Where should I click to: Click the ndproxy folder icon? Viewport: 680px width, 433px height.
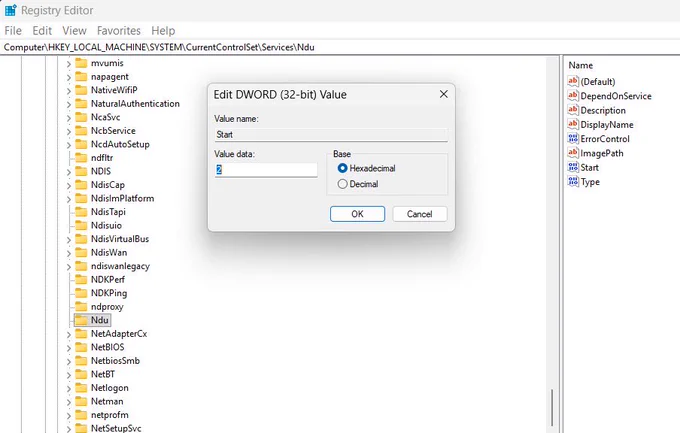pos(81,306)
